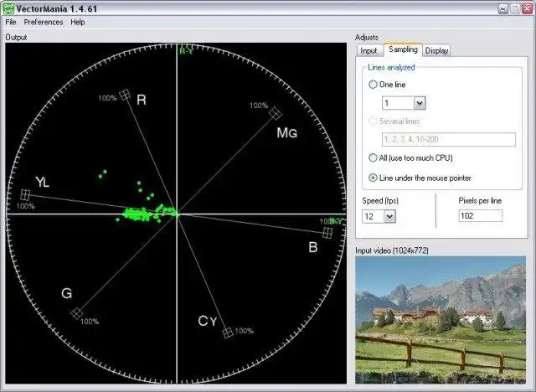Click the MG color label on vectorscope
Viewport: 536px width, 392px height.
point(286,132)
